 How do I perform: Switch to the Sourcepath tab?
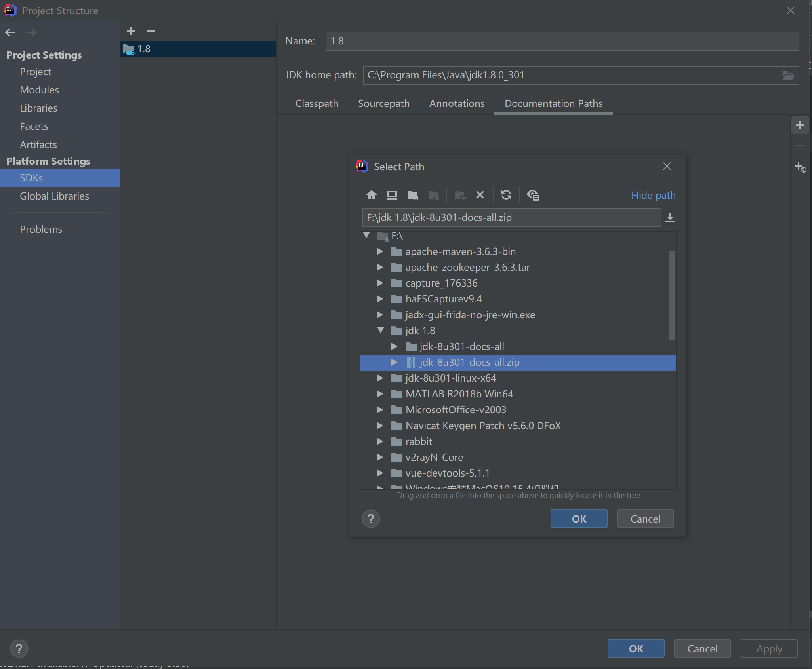[385, 103]
